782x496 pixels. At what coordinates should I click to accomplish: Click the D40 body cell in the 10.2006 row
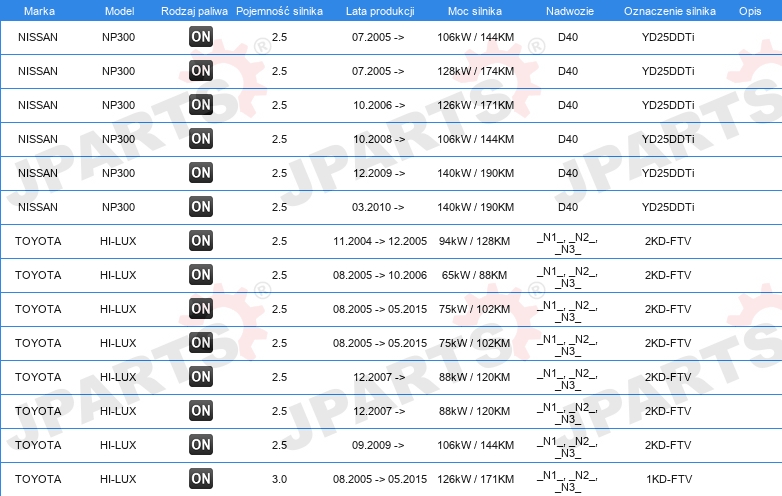tap(568, 105)
